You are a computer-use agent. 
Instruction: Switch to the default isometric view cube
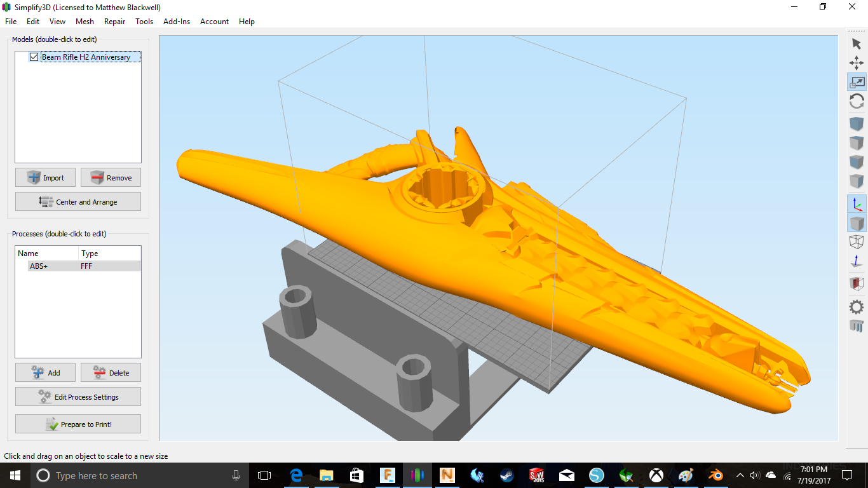[857, 124]
